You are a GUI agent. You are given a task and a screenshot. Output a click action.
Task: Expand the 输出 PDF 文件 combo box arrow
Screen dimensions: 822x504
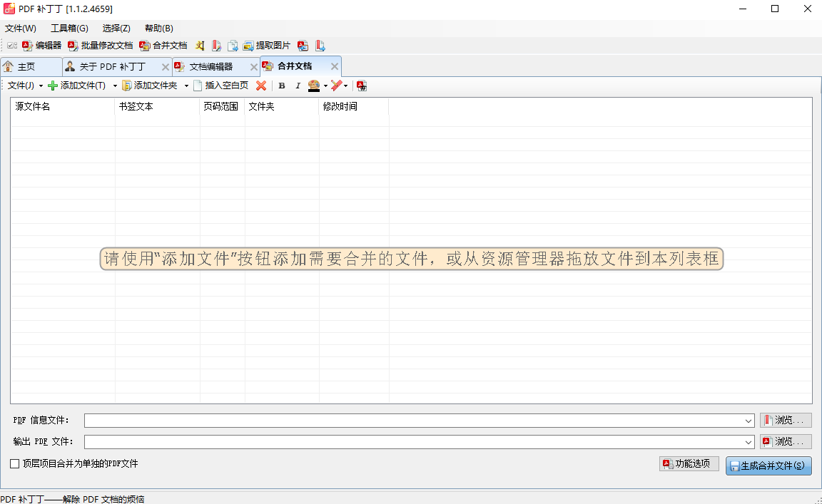(x=749, y=442)
